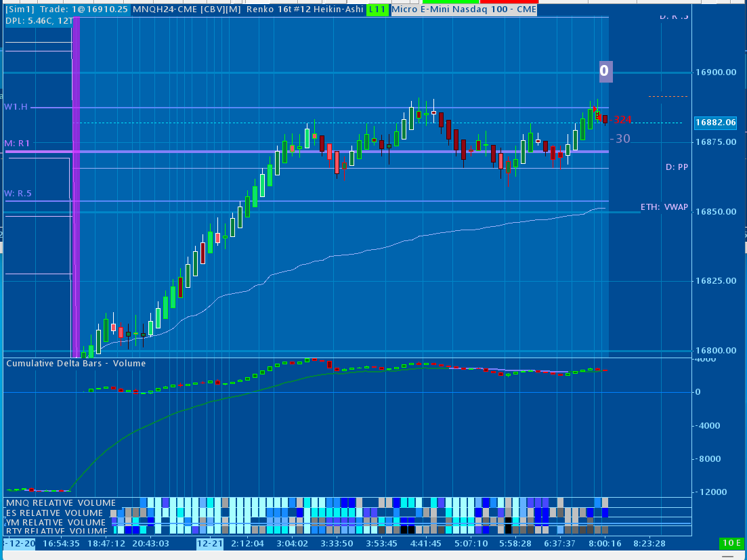The height and width of the screenshot is (560, 747).
Task: Click the ES RELATIVE VOLUME row label
Action: click(54, 513)
